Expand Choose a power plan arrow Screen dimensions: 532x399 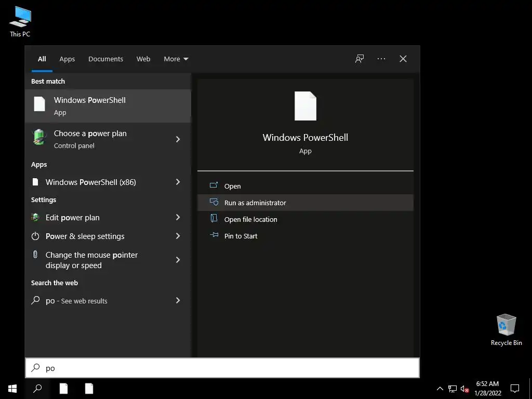pos(178,139)
